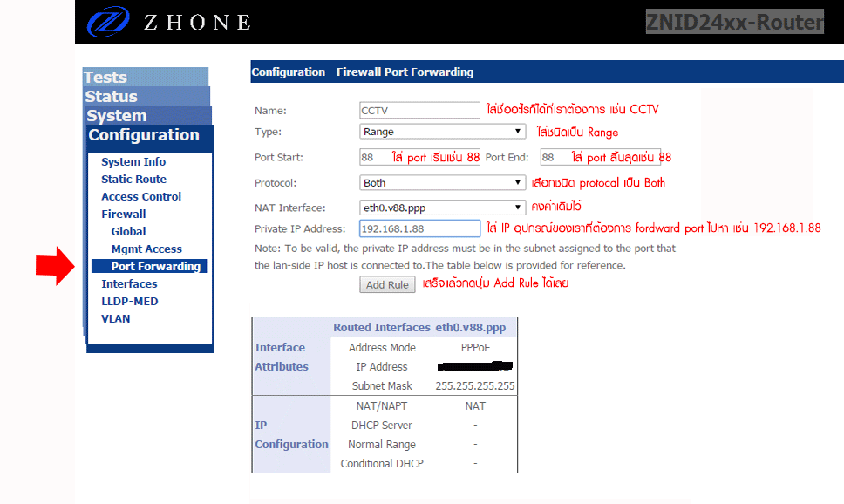Open Firewall Global settings
The height and width of the screenshot is (504, 844).
click(128, 231)
